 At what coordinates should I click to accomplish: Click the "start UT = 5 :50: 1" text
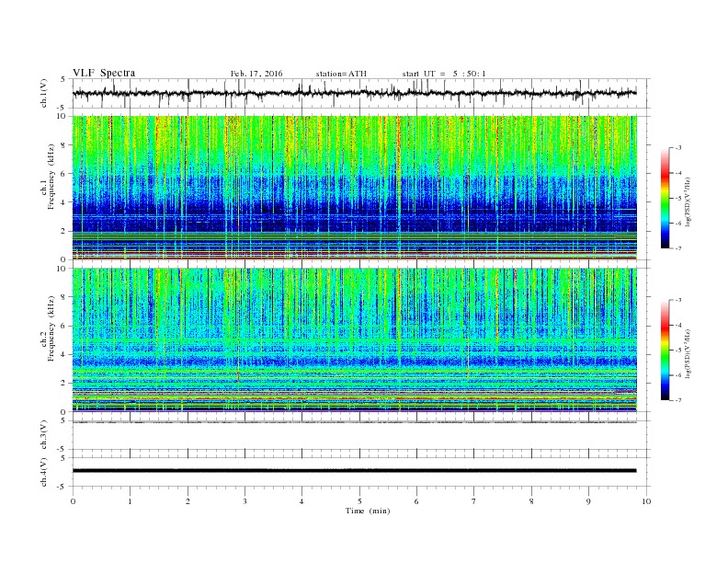[444, 74]
